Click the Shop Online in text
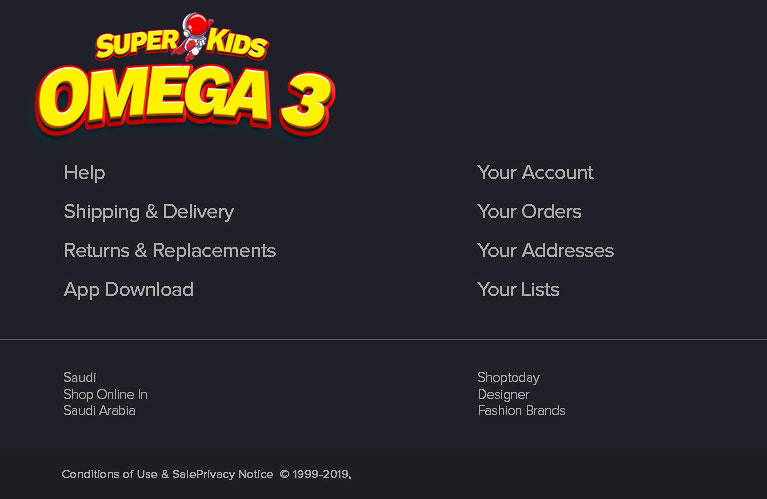 coord(105,394)
